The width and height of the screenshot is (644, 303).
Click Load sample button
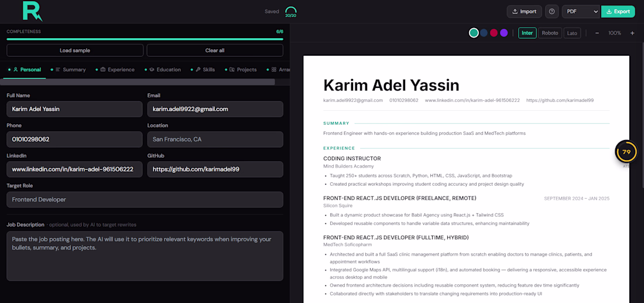click(75, 50)
